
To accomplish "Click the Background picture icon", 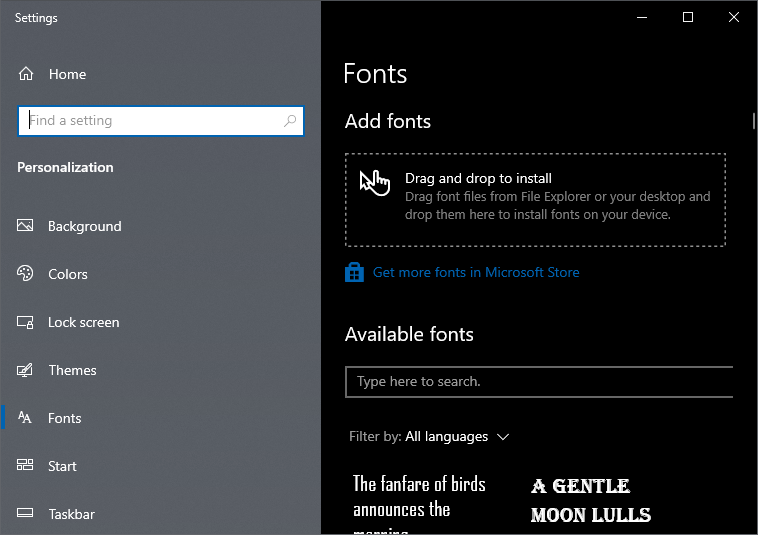I will click(x=26, y=226).
